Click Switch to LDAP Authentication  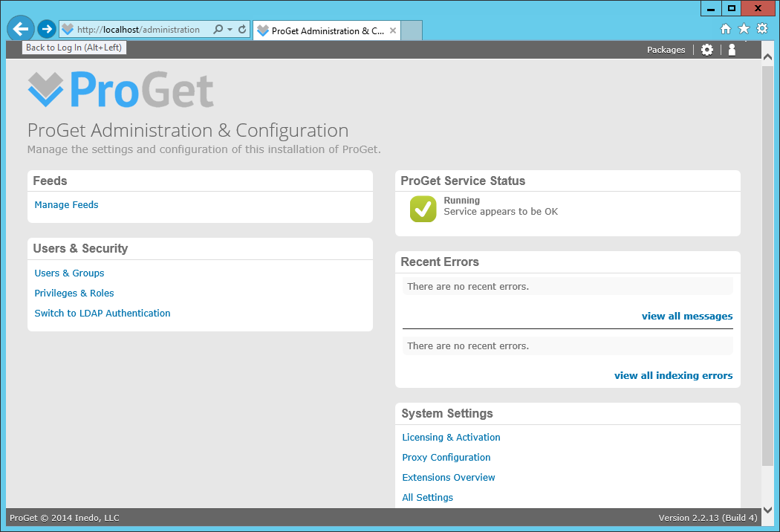click(x=103, y=313)
